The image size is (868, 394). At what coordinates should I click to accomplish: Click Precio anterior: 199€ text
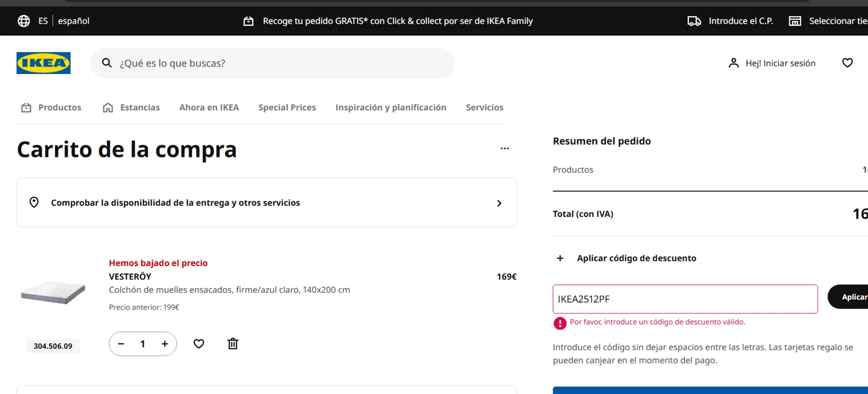[144, 307]
